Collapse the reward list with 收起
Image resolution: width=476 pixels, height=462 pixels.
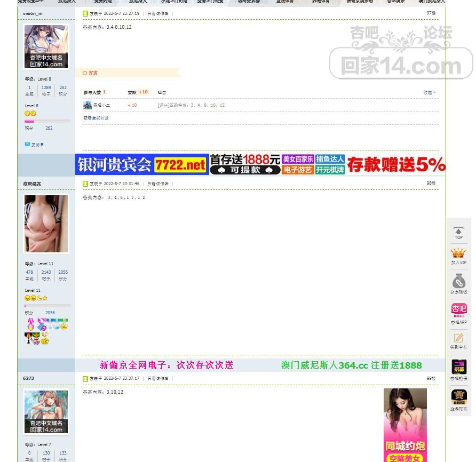pos(429,93)
